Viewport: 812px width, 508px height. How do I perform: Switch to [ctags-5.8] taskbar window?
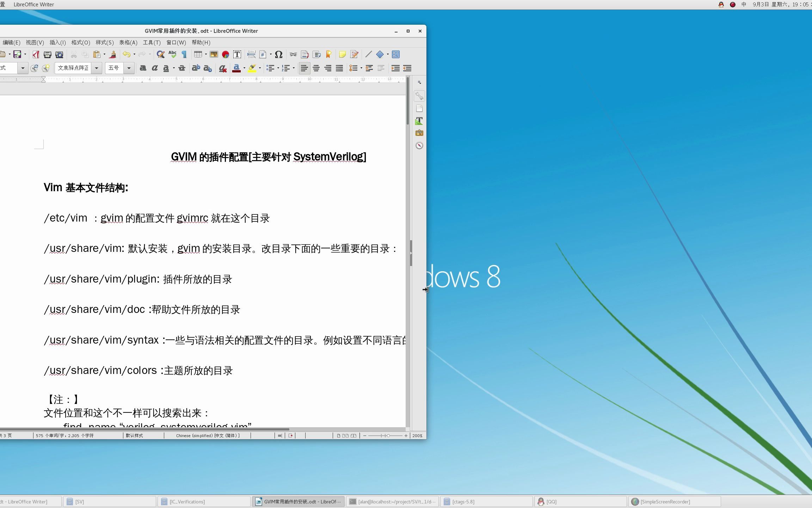tap(487, 501)
